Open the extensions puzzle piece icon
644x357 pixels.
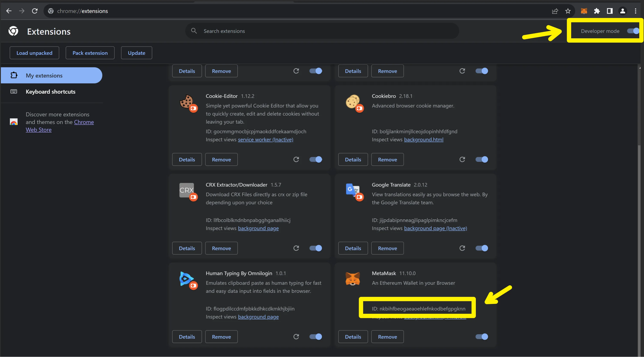(597, 11)
